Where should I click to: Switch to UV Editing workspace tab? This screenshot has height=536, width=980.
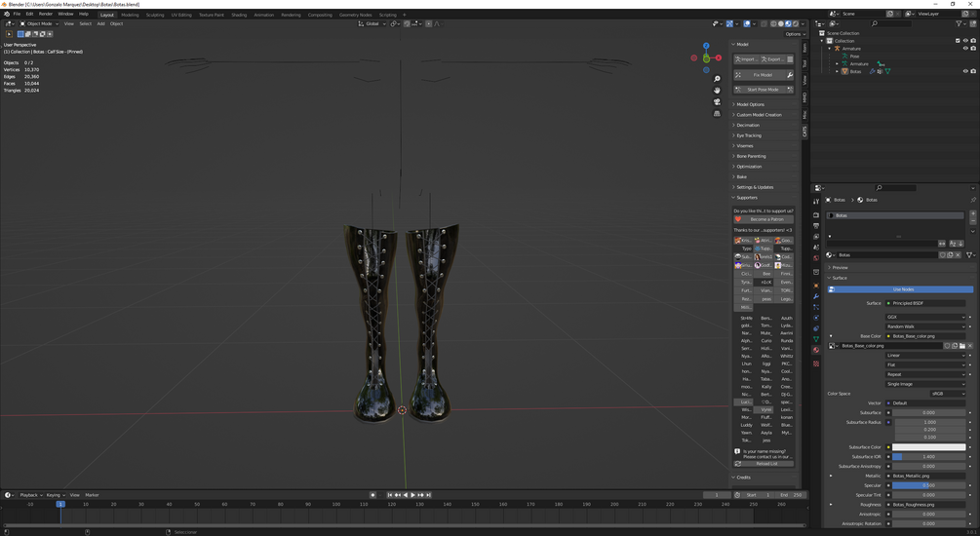pos(181,15)
